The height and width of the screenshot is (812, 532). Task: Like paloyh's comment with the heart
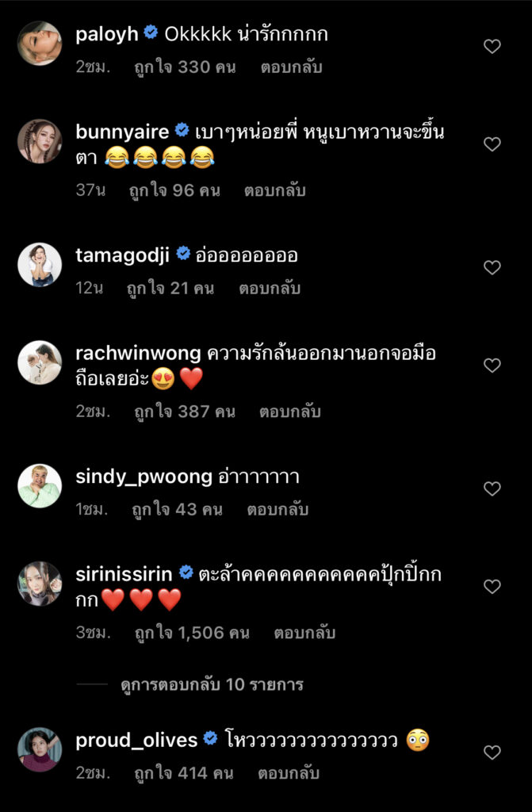pos(492,47)
